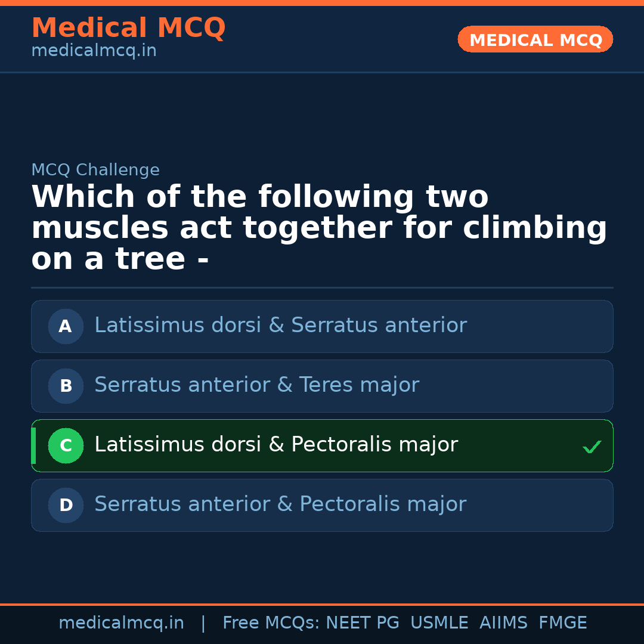Image resolution: width=644 pixels, height=644 pixels.
Task: Select the letter A option circle
Action: (66, 326)
